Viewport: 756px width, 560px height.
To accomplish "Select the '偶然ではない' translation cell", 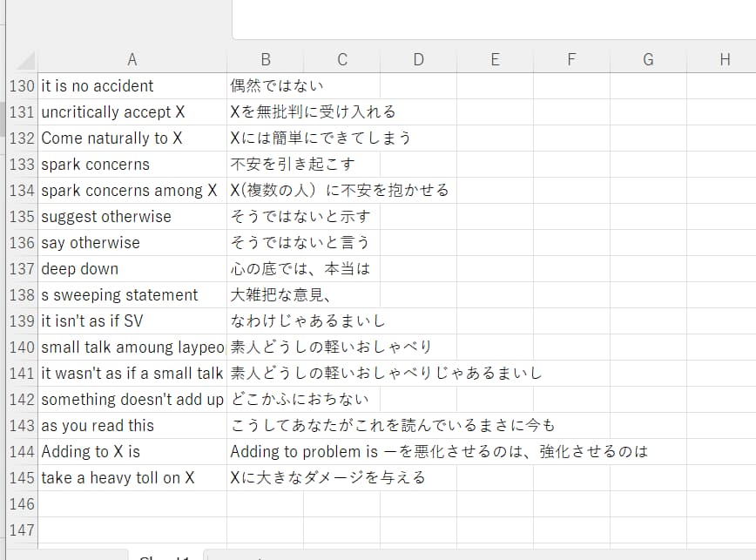I will coord(265,86).
